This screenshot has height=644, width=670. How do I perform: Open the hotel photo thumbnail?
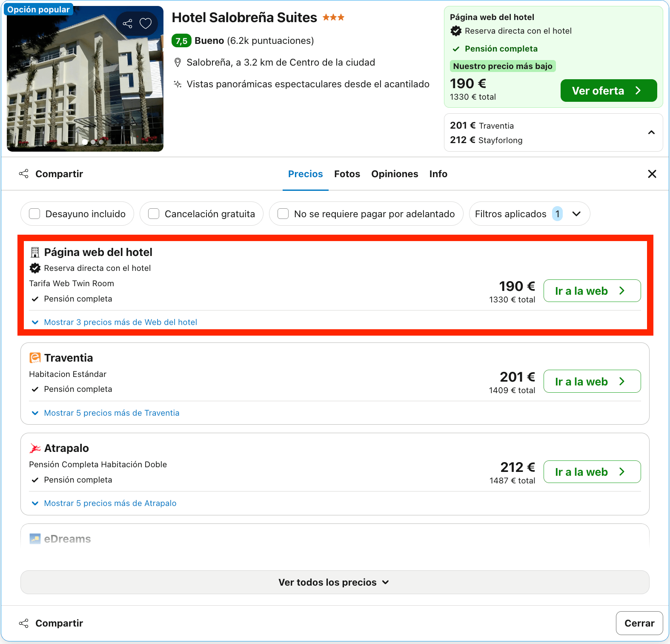85,79
